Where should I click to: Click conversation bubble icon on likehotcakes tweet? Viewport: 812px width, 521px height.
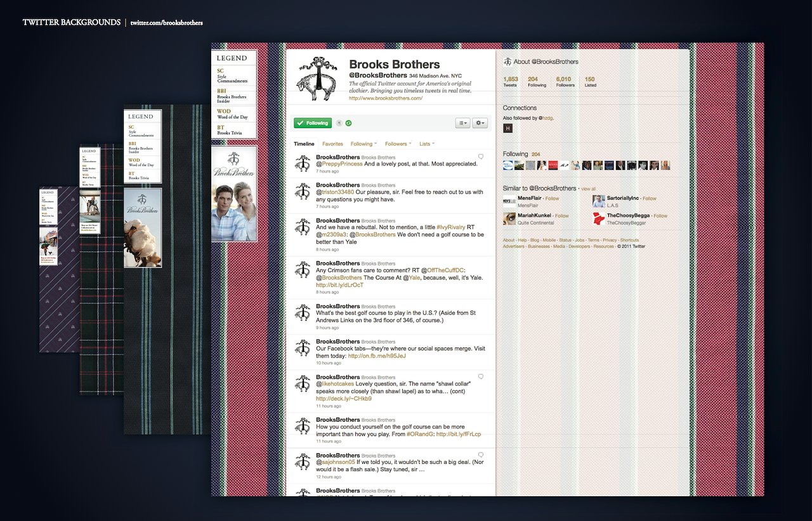(x=481, y=376)
